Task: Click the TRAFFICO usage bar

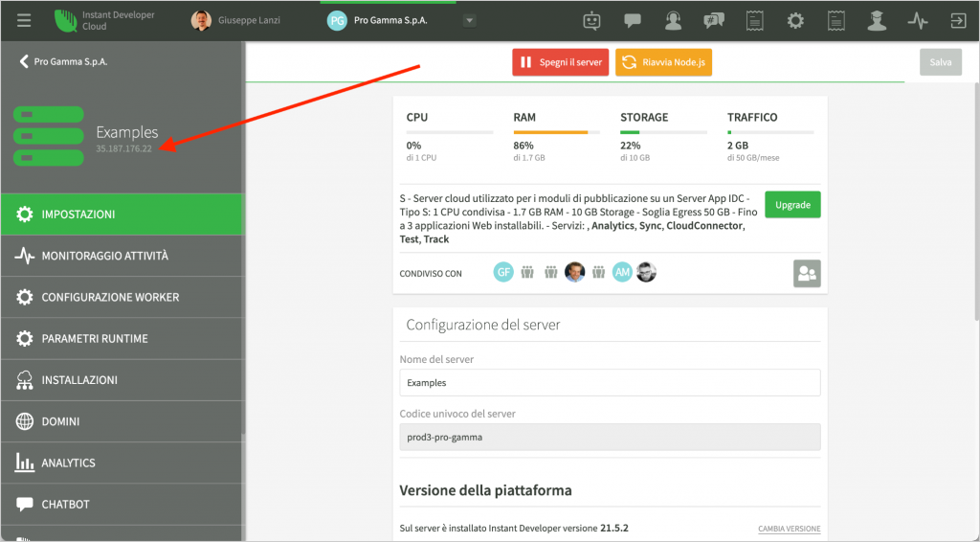Action: click(x=770, y=132)
